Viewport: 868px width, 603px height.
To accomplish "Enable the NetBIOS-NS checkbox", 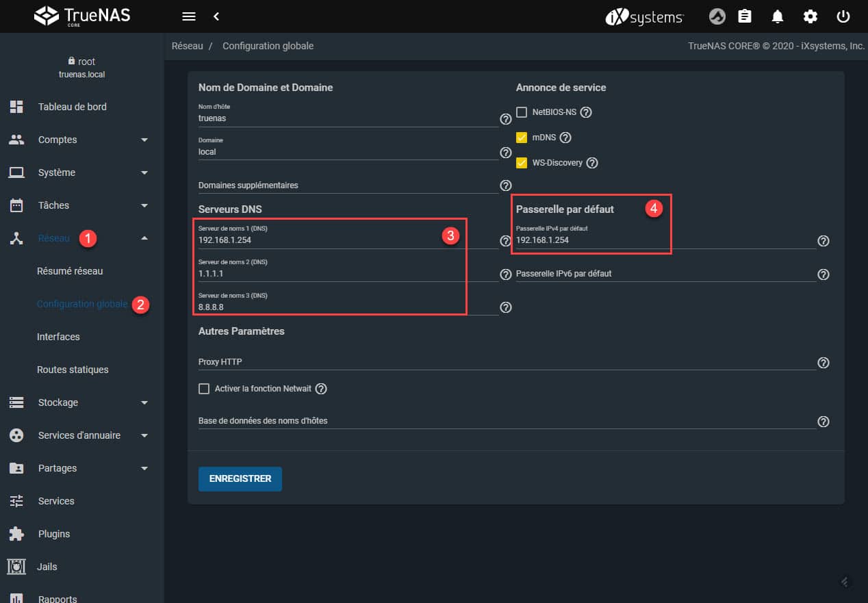I will pos(522,112).
